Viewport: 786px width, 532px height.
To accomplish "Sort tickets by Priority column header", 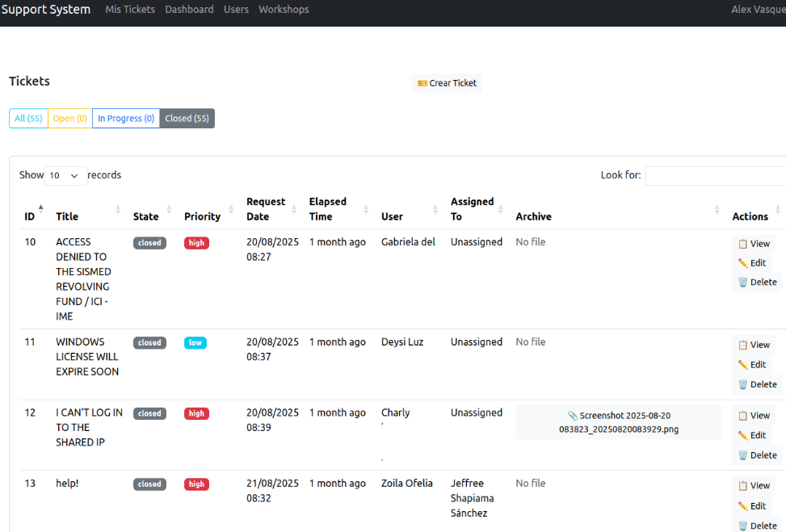I will [202, 216].
